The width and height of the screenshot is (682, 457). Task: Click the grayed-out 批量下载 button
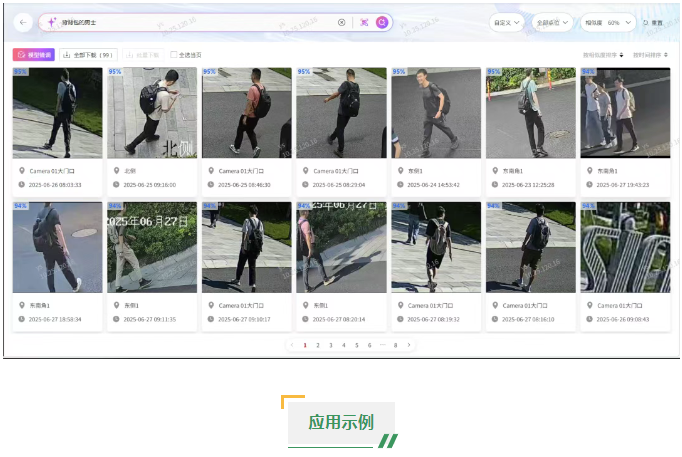pos(143,55)
